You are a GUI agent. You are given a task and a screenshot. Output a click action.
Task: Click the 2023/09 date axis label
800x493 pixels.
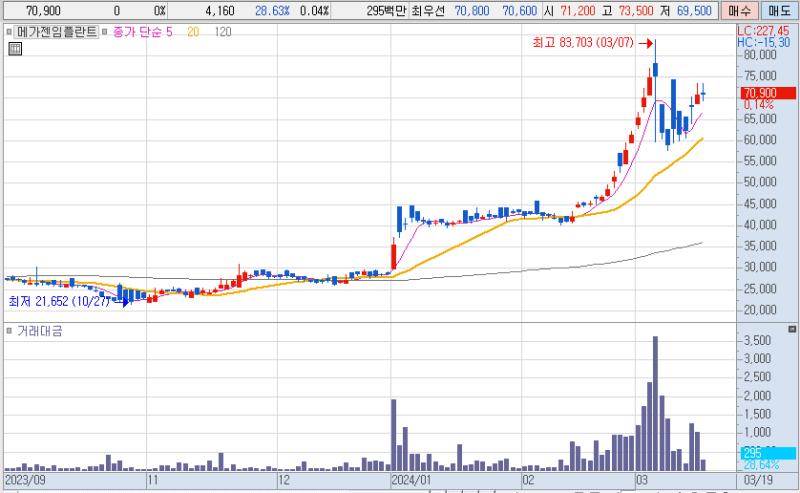[x=25, y=480]
